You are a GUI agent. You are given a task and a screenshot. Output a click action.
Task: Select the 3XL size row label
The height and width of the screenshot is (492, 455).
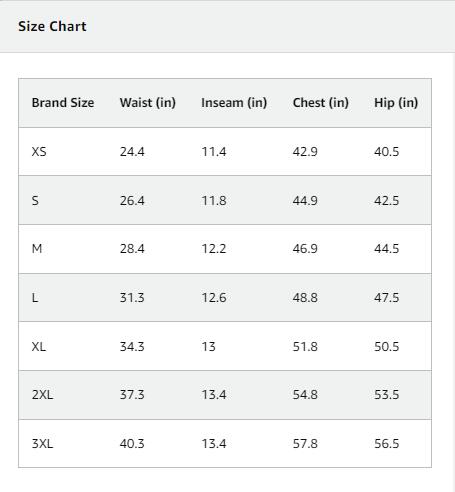[42, 444]
